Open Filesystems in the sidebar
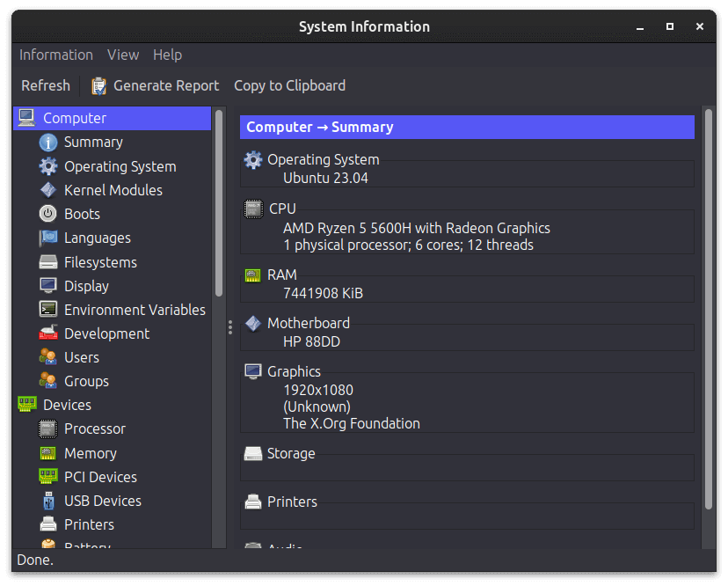The image size is (728, 586). (99, 262)
